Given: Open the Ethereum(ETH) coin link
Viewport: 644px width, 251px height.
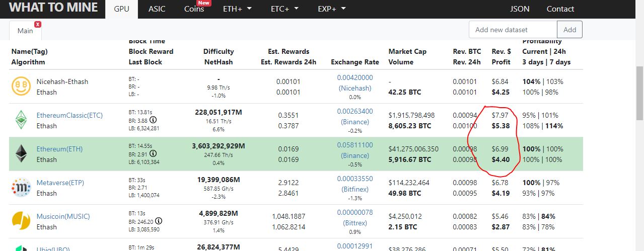Looking at the screenshot, I should (59, 149).
